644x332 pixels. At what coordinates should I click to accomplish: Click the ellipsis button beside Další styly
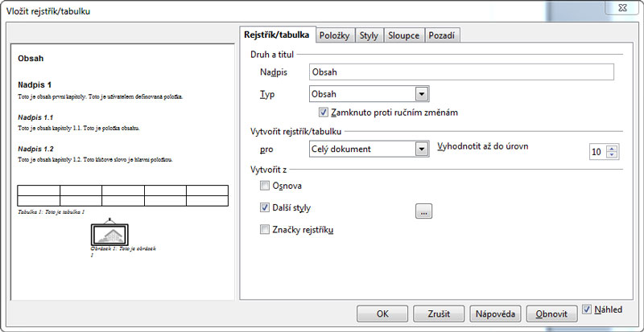tap(424, 211)
